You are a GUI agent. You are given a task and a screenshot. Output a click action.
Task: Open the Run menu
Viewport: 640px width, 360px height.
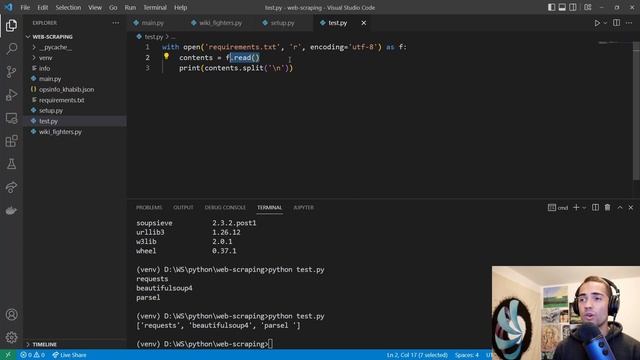(130, 7)
